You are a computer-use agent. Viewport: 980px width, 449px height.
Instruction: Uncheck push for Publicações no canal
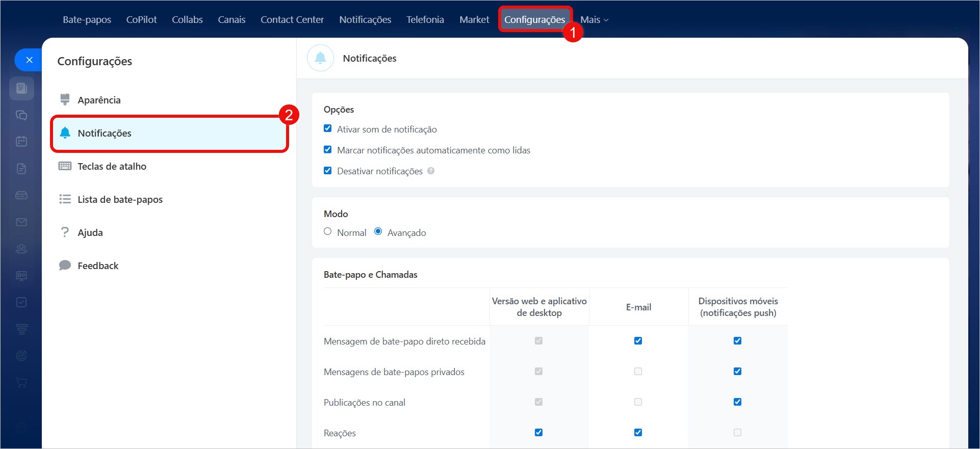point(737,402)
